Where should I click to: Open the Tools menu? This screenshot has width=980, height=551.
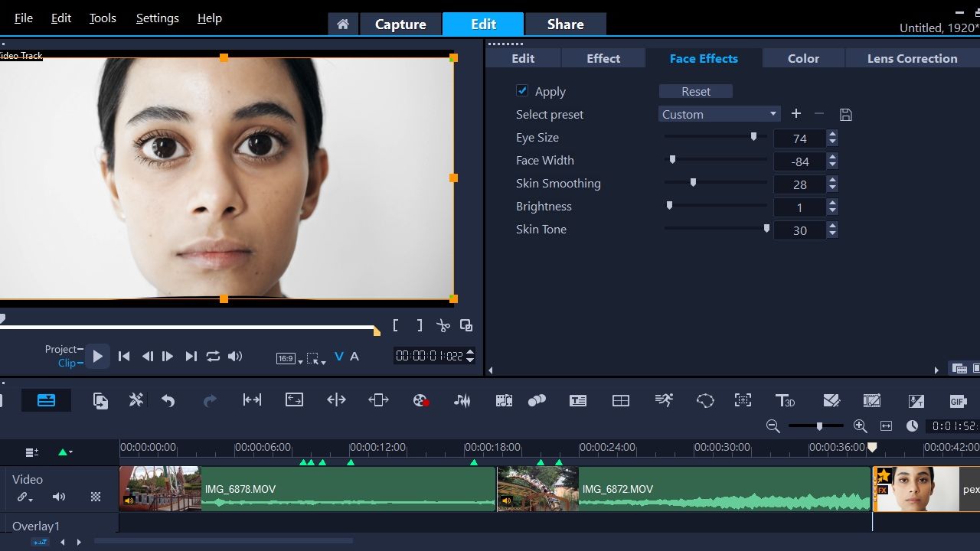click(103, 18)
